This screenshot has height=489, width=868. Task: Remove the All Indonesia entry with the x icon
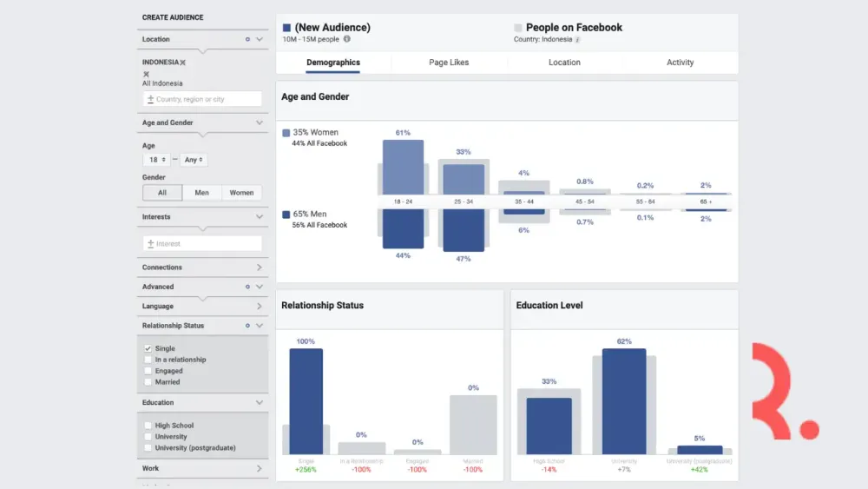coord(146,74)
